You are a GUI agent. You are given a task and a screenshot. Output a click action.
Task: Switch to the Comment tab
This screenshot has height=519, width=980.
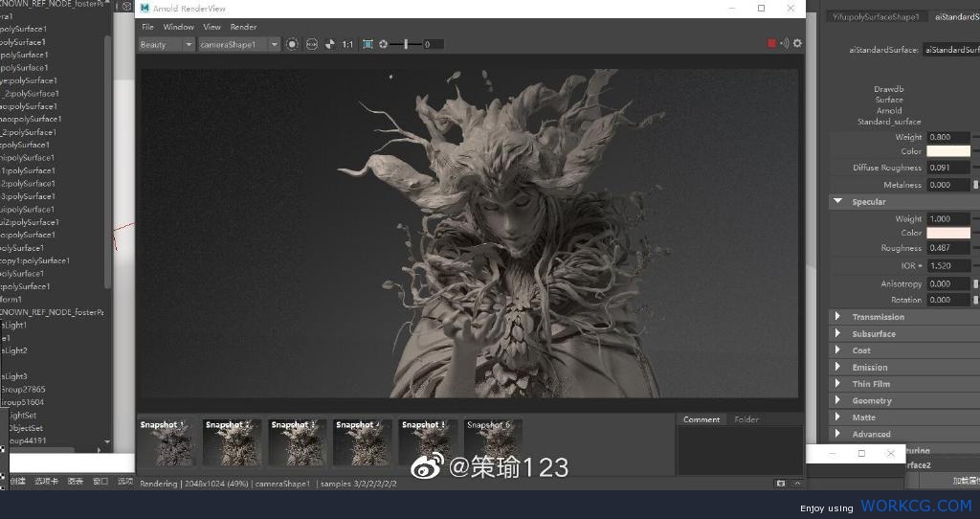tap(702, 419)
